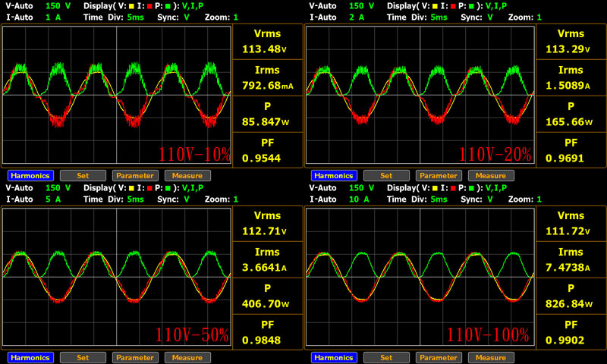Select Measure under the 110V-10% panel
Screen dimensions: 607x364
(x=187, y=176)
